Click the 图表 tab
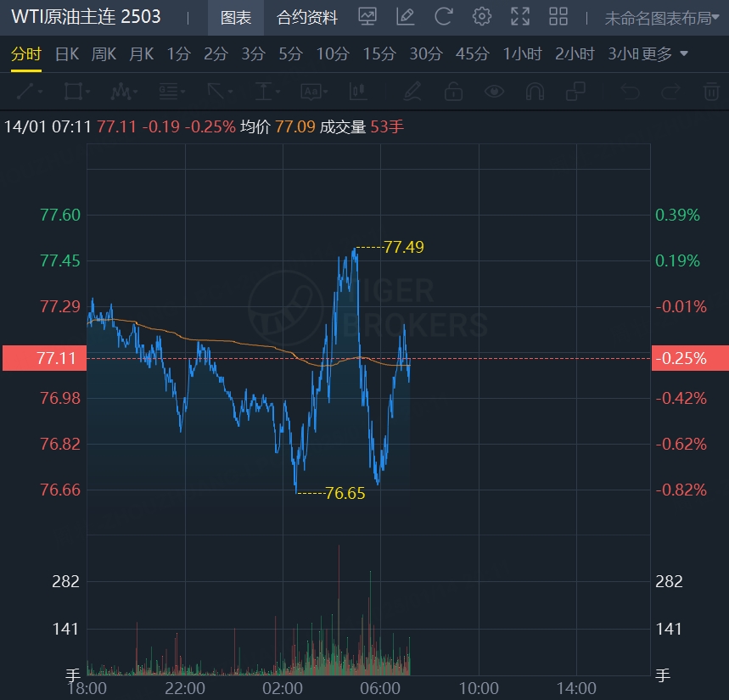 [235, 17]
